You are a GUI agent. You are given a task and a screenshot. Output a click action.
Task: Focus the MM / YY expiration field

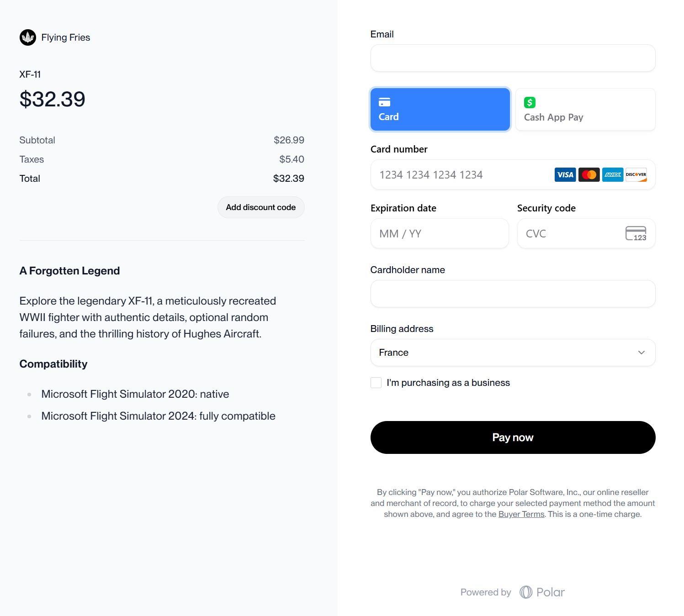(x=440, y=233)
